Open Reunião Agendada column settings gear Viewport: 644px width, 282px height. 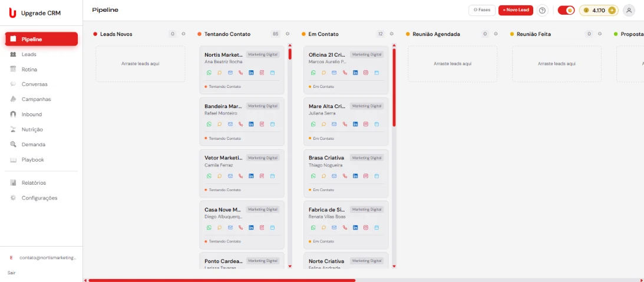(x=496, y=34)
